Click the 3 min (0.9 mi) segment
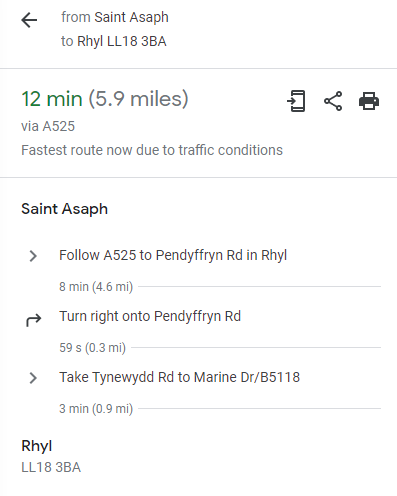 (96, 409)
